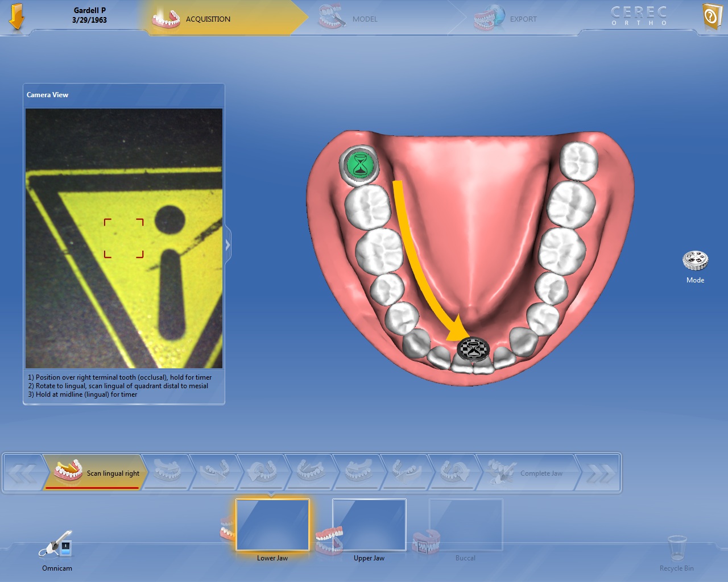Select the Lower Jaw image catalog

coord(272,525)
